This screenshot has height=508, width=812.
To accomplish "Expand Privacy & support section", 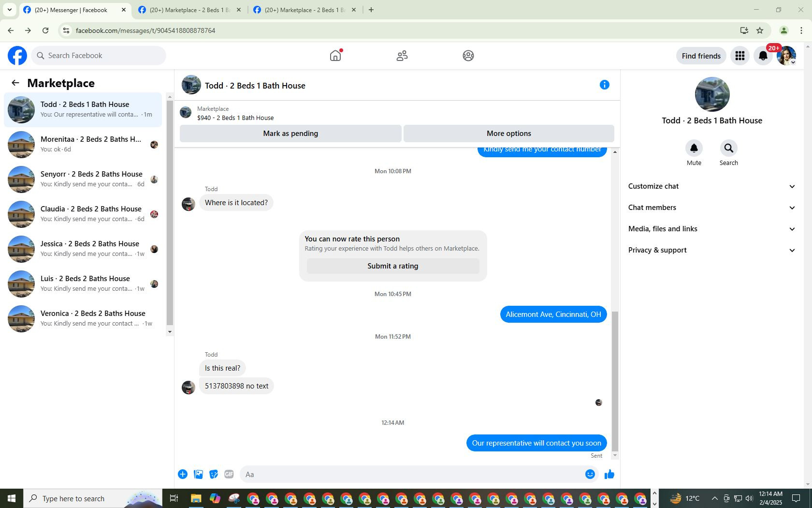I will click(x=712, y=250).
